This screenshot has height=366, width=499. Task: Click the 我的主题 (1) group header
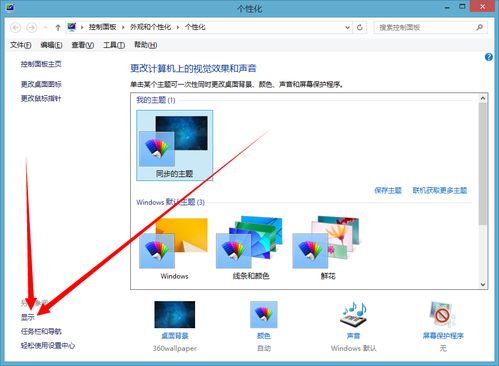coord(156,100)
